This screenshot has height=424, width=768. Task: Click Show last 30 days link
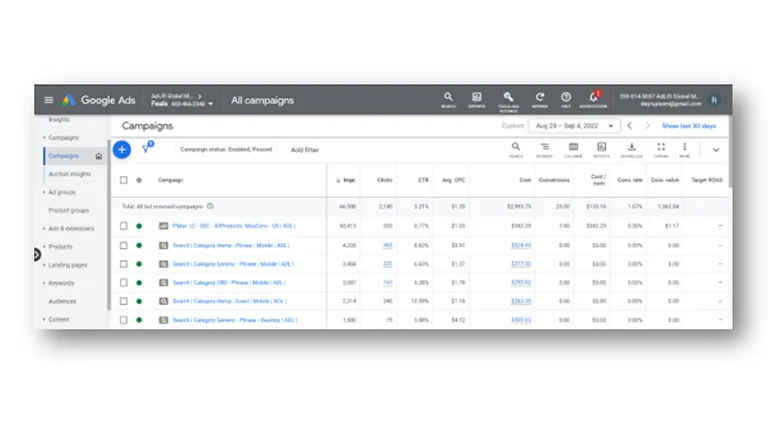point(689,126)
